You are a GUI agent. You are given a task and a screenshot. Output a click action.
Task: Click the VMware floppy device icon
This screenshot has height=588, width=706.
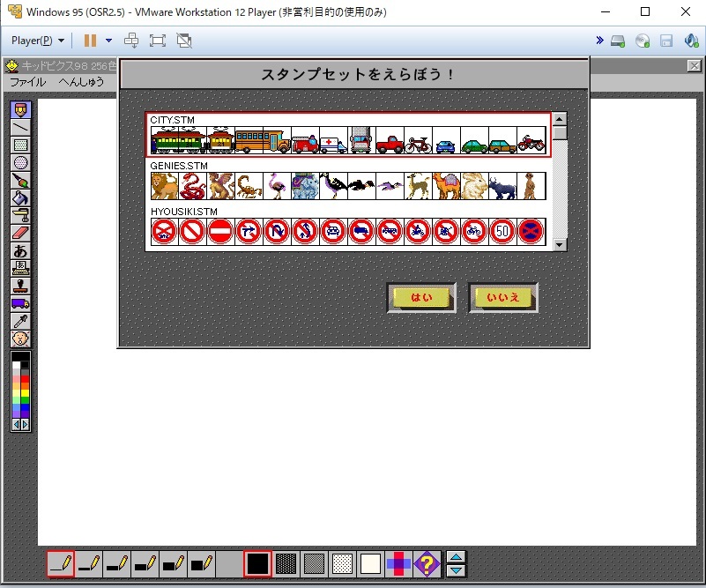(x=666, y=41)
